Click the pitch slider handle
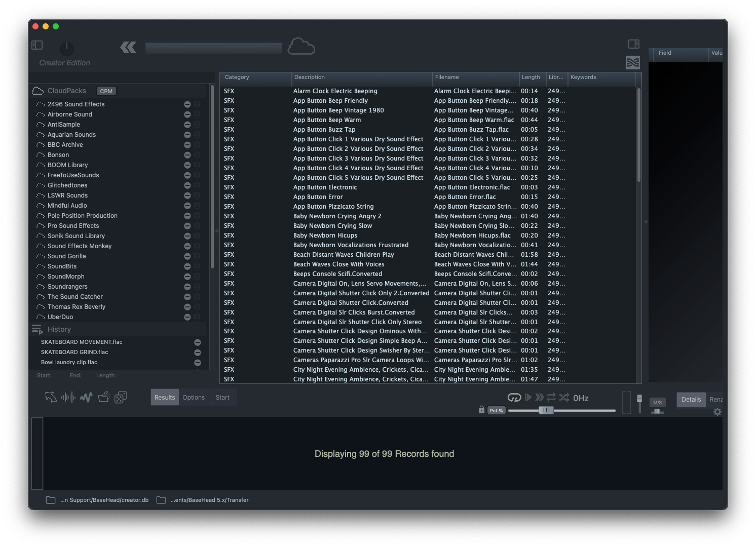 click(x=546, y=410)
